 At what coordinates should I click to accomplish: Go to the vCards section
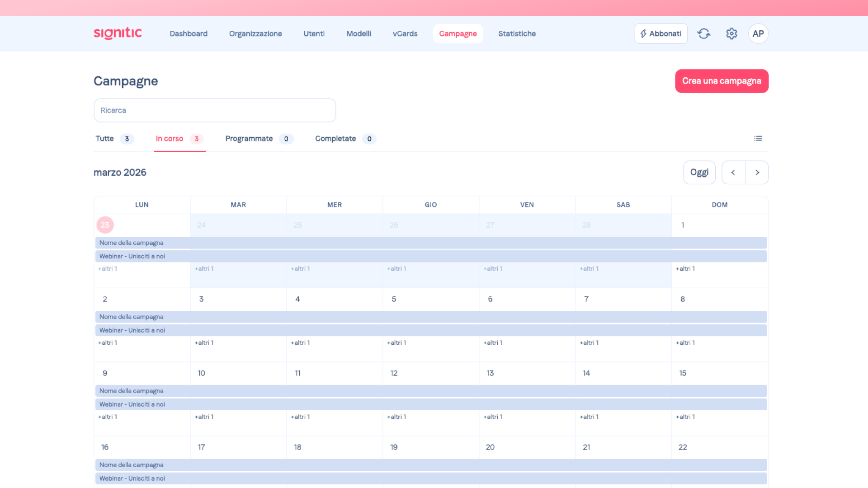pyautogui.click(x=405, y=33)
